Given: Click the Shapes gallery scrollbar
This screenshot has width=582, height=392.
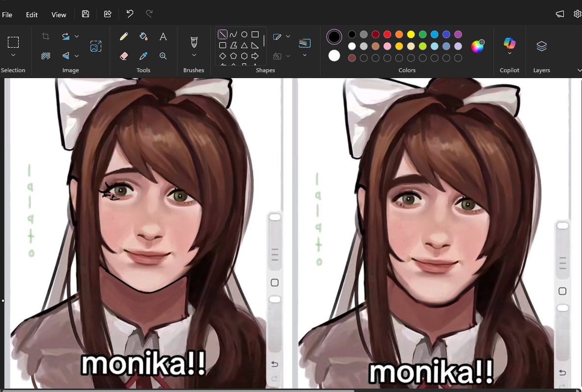Looking at the screenshot, I should point(264,41).
